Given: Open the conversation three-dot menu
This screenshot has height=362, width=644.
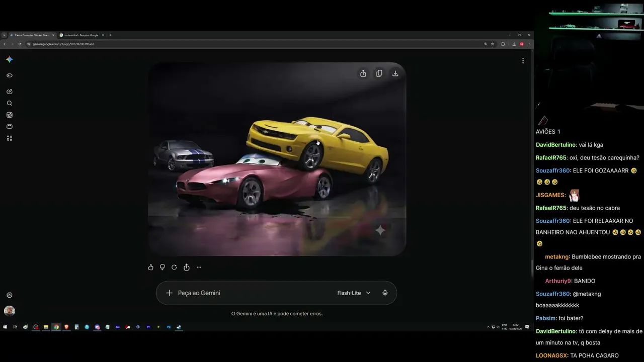Looking at the screenshot, I should point(523,60).
